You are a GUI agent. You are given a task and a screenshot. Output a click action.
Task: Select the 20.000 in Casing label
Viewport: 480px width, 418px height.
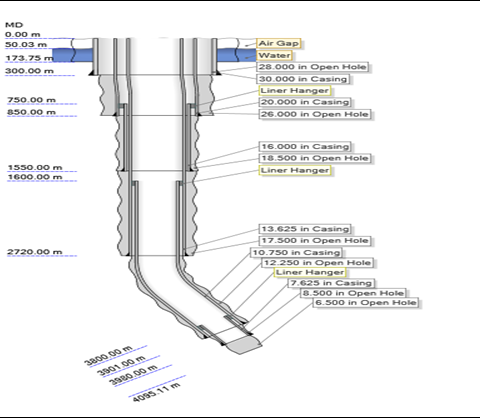[305, 102]
